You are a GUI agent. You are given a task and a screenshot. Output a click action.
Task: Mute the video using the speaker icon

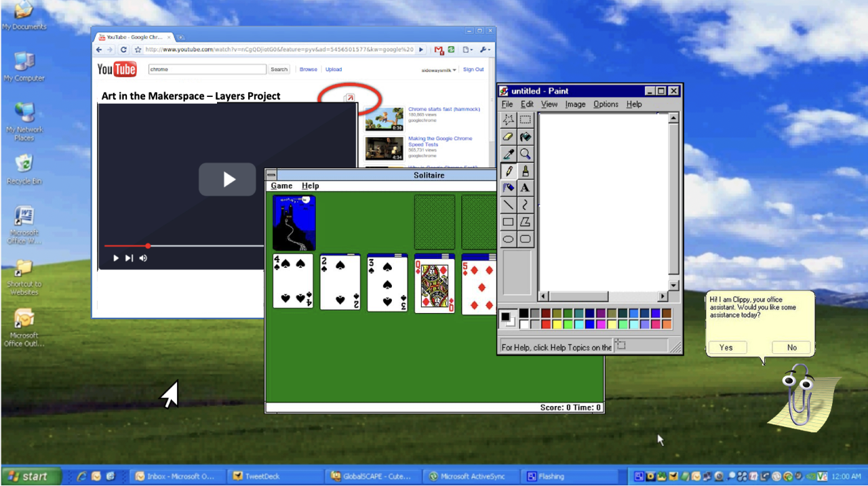click(143, 258)
